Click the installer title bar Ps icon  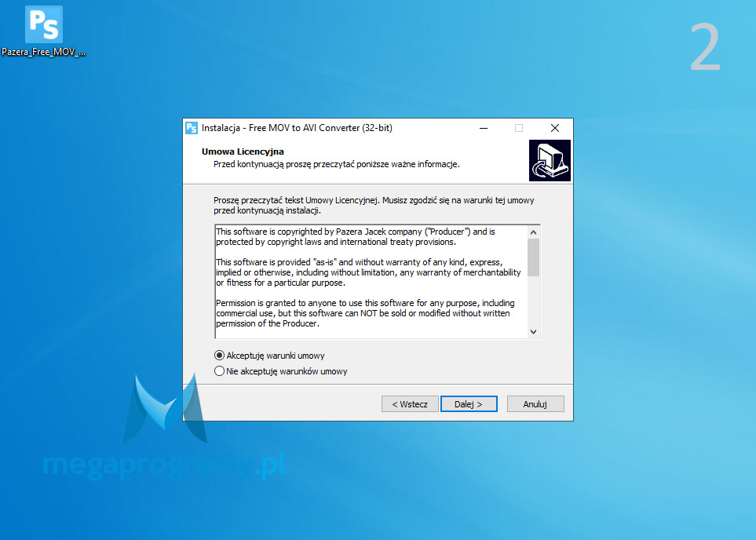(192, 128)
